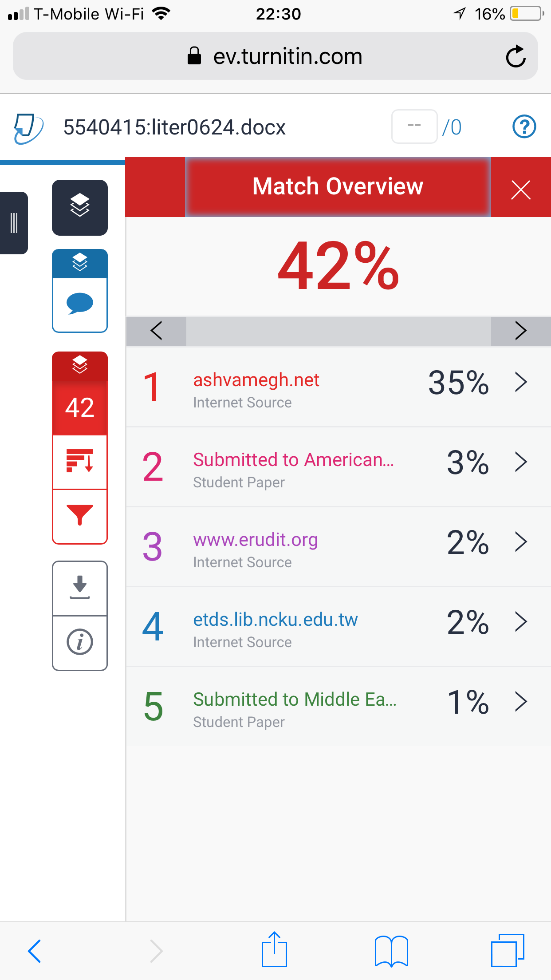Screen dimensions: 551x980
Task: Select the grade score input box
Action: click(x=414, y=126)
